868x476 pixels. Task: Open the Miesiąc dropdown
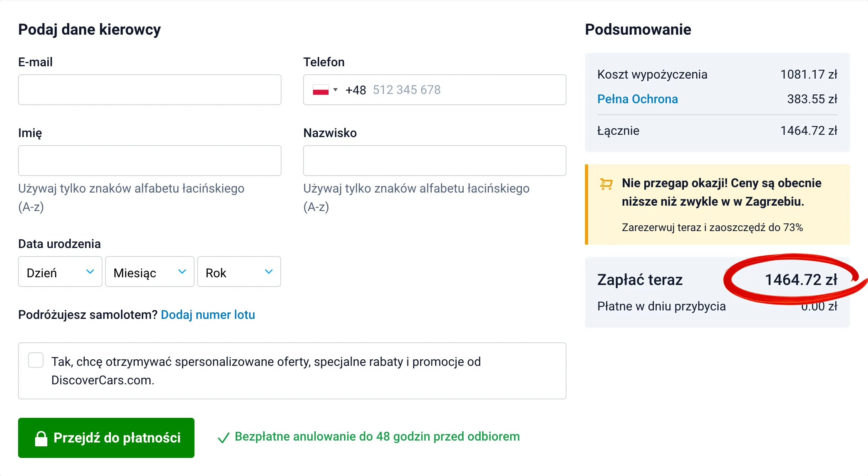pos(149,272)
